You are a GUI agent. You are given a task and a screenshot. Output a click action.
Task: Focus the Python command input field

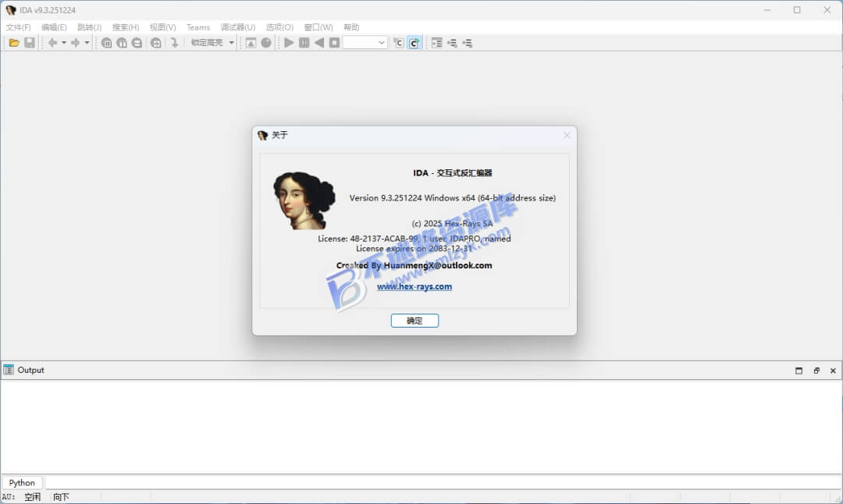(x=443, y=482)
